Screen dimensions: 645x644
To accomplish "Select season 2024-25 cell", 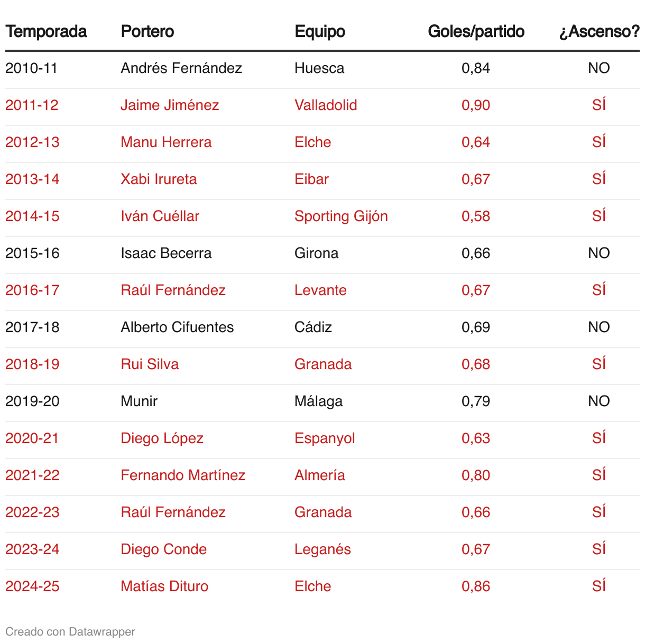I will tap(32, 586).
